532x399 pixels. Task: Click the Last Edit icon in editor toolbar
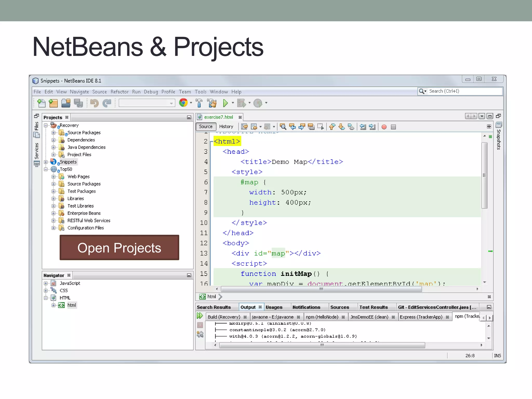coord(244,127)
